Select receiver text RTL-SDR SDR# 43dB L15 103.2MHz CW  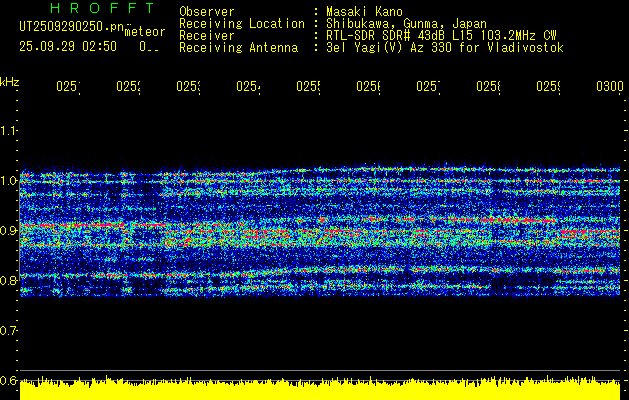click(x=441, y=36)
